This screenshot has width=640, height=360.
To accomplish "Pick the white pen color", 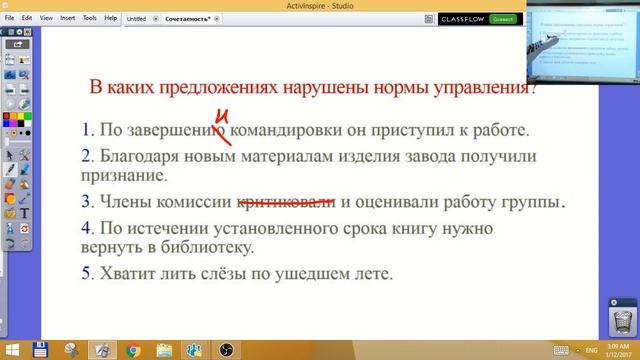I will (x=28, y=123).
